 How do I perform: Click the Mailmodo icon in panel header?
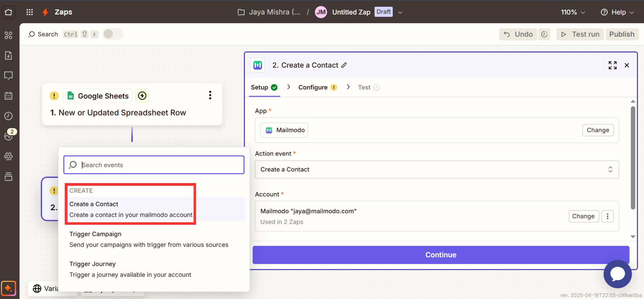[x=258, y=65]
